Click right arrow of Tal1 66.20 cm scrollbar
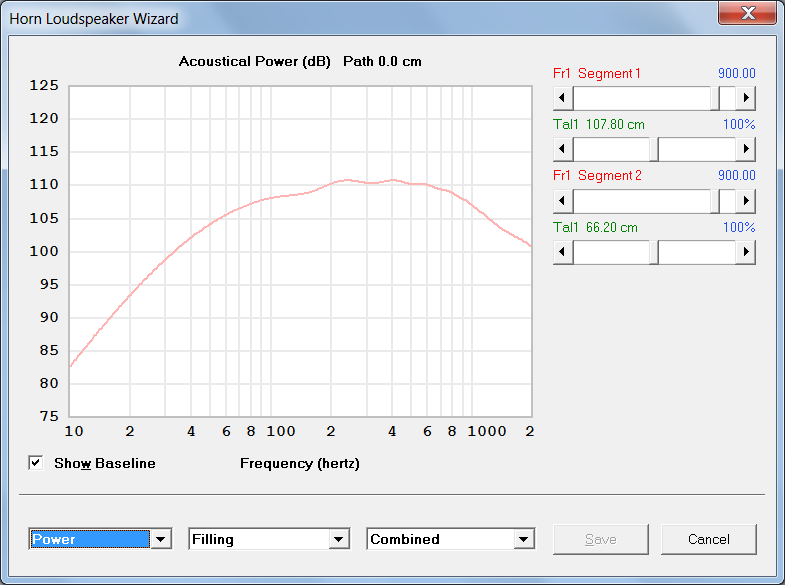785x585 pixels. click(x=745, y=252)
